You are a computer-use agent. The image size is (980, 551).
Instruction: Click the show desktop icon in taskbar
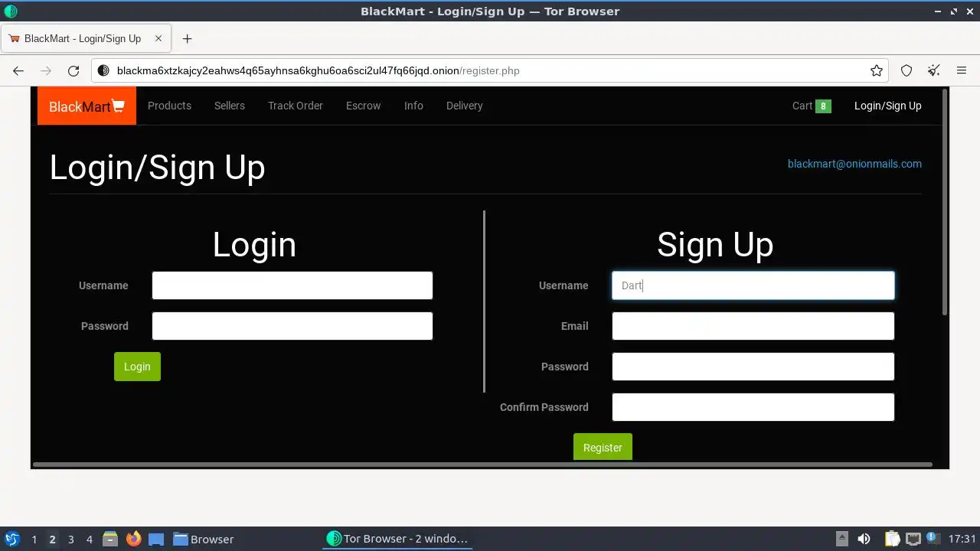pos(156,539)
